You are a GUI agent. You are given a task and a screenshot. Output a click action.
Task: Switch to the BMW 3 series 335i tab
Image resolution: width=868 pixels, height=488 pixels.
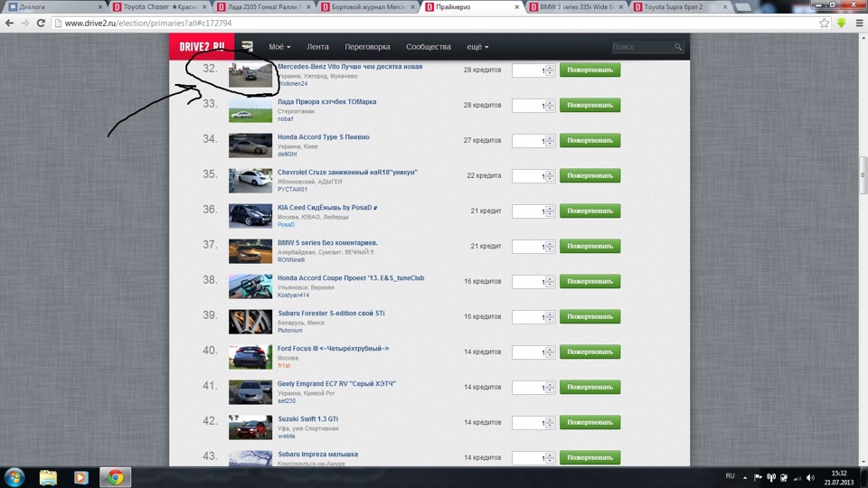576,7
